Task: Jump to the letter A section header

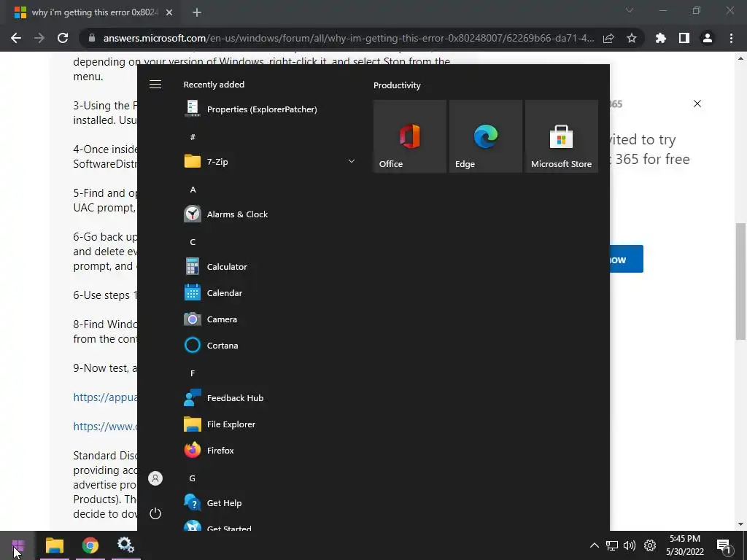Action: 193,190
